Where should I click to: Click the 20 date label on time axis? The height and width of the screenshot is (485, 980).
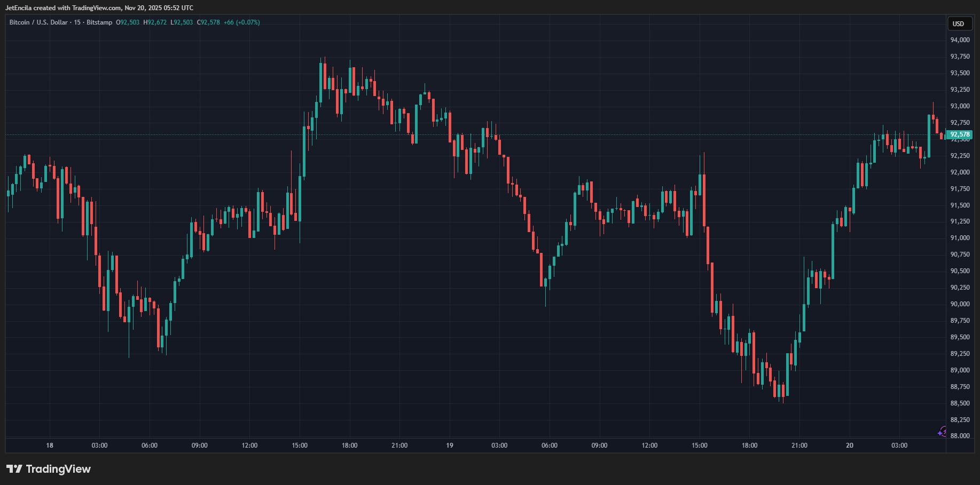(x=850, y=446)
